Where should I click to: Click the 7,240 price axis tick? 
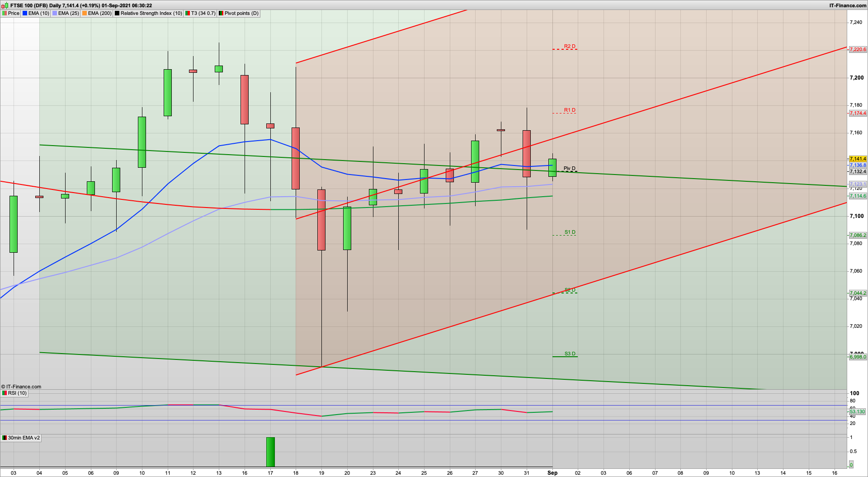pos(856,22)
